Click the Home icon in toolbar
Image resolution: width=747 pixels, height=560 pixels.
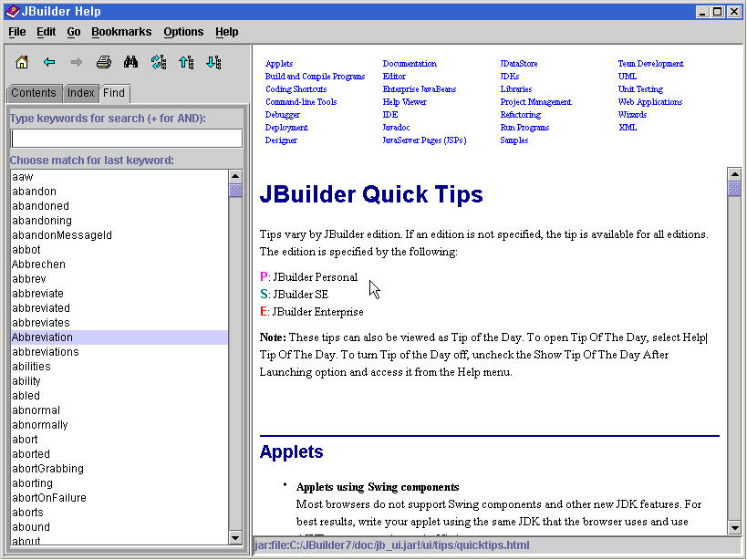[22, 62]
